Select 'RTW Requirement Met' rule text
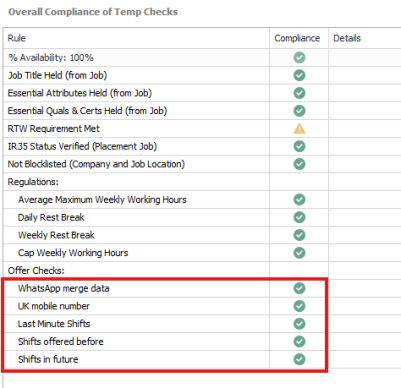401x388 pixels. click(x=54, y=129)
